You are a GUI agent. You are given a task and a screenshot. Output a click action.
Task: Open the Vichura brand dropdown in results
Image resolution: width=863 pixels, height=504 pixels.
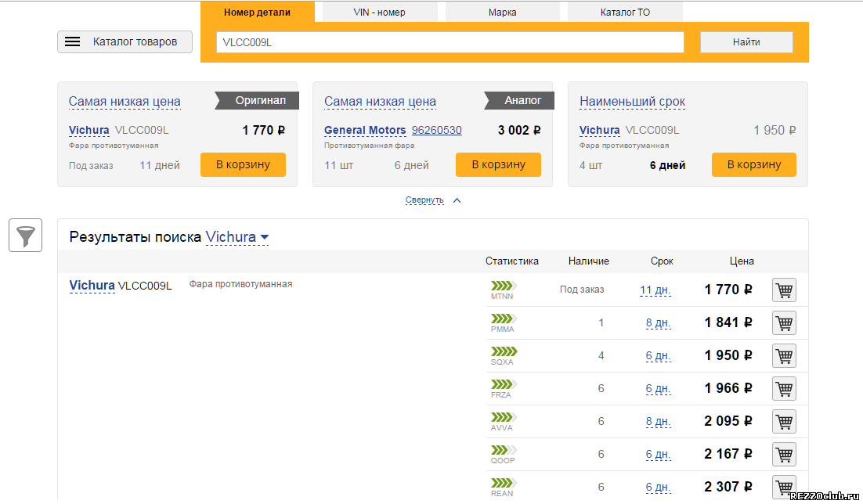237,237
